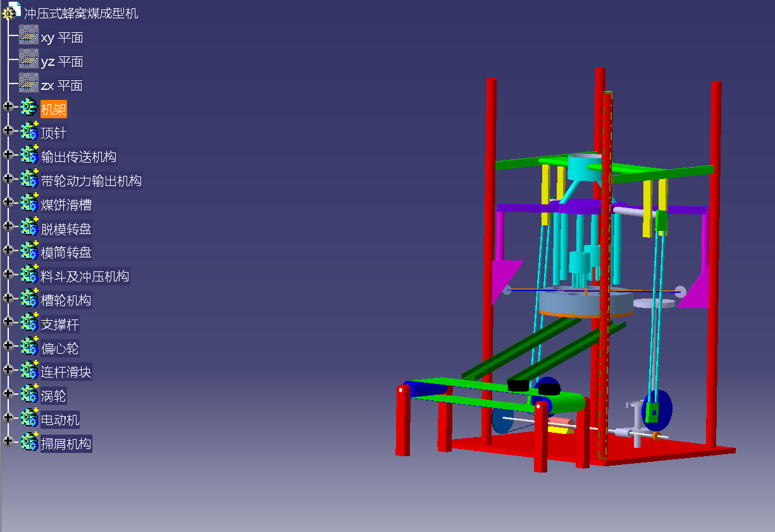Click the 支撑杆 component icon
The image size is (775, 532).
[29, 322]
